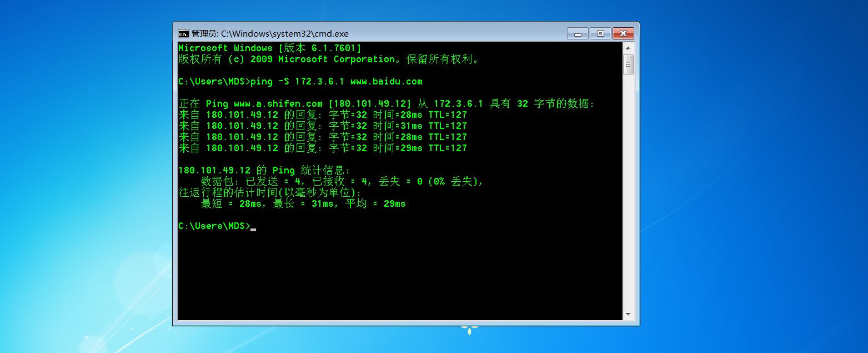Click the scrollbar down arrow

click(628, 315)
